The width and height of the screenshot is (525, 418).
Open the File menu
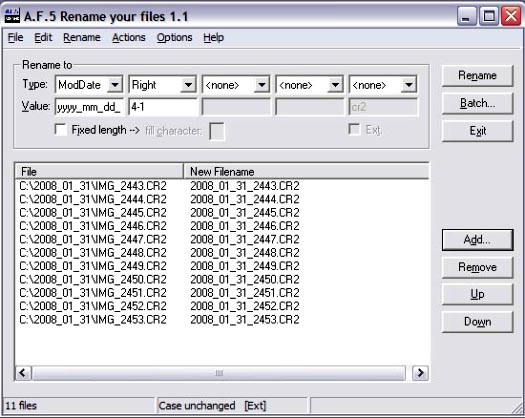pyautogui.click(x=15, y=38)
